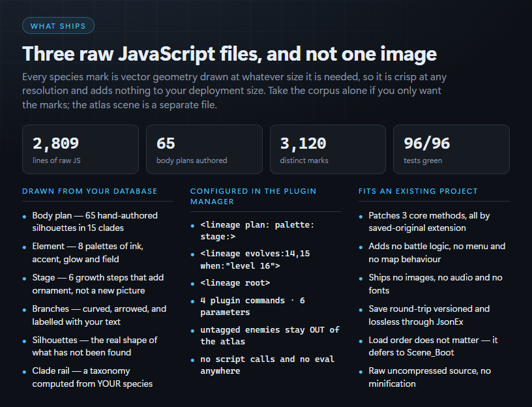Click 'Clade rail — a taxonomy' item
Viewport: 532px width, 407px height.
pyautogui.click(x=93, y=377)
